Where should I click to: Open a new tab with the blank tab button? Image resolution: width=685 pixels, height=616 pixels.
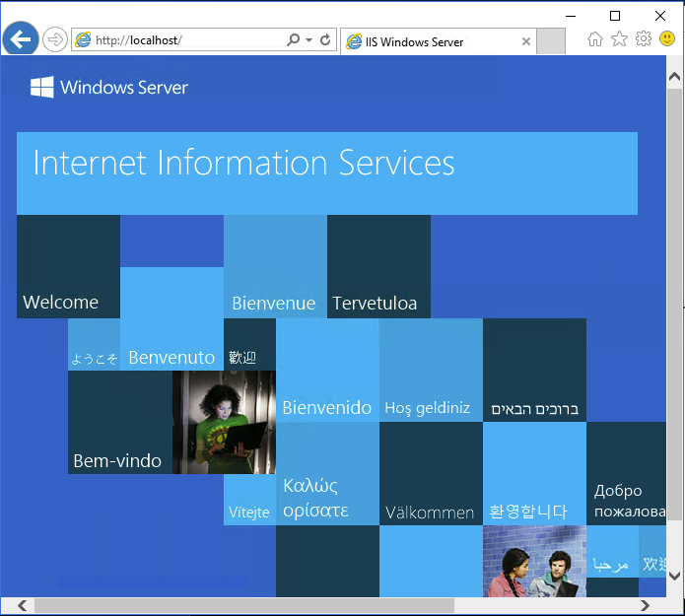pyautogui.click(x=550, y=41)
